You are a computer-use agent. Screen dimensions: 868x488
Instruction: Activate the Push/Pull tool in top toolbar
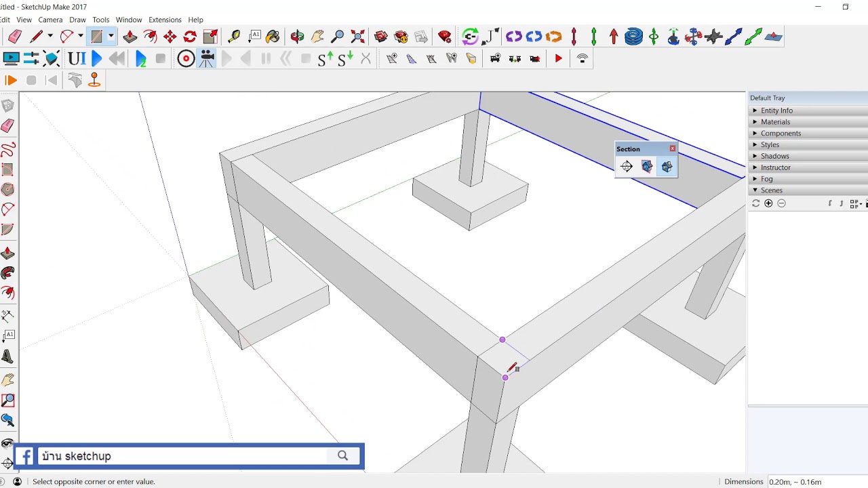point(130,37)
